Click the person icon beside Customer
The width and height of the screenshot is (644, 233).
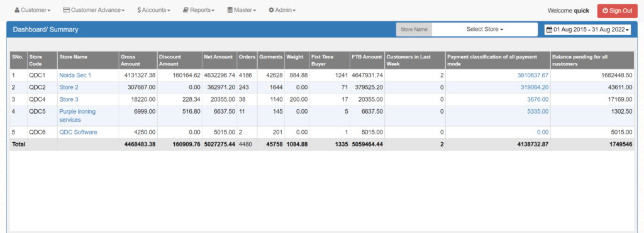pyautogui.click(x=17, y=10)
